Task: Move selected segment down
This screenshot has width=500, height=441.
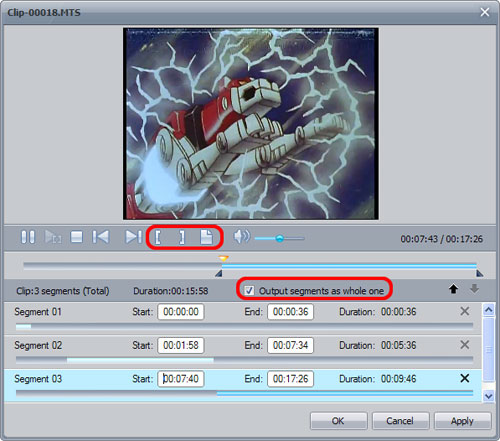Action: (x=474, y=289)
